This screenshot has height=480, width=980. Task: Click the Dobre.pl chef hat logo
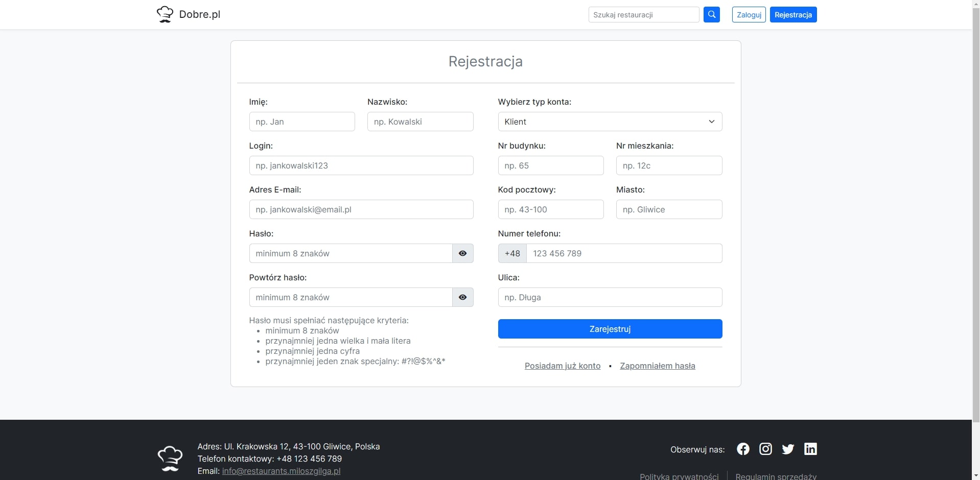pyautogui.click(x=165, y=14)
